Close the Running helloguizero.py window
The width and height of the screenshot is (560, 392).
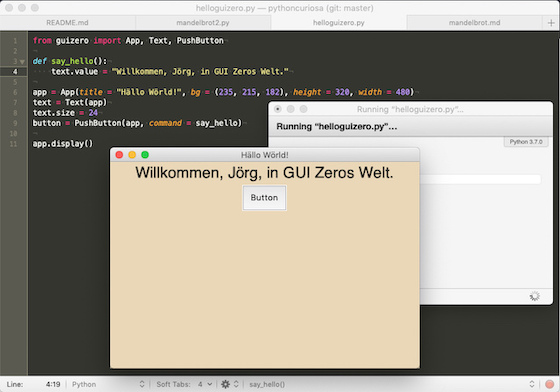pos(278,109)
